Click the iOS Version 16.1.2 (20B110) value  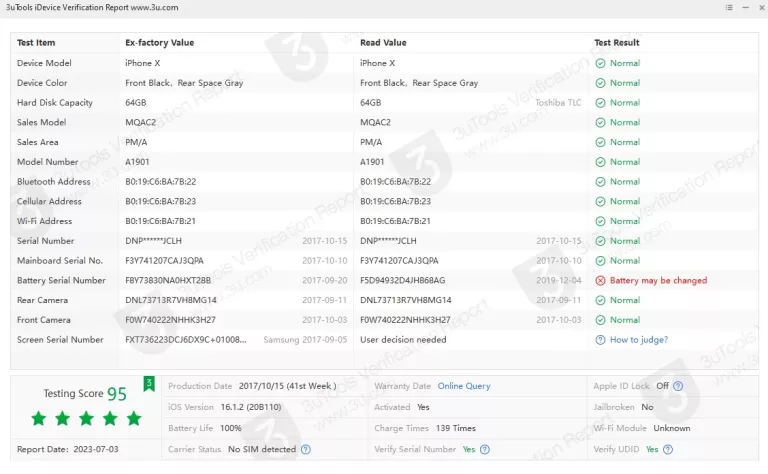pyautogui.click(x=251, y=407)
